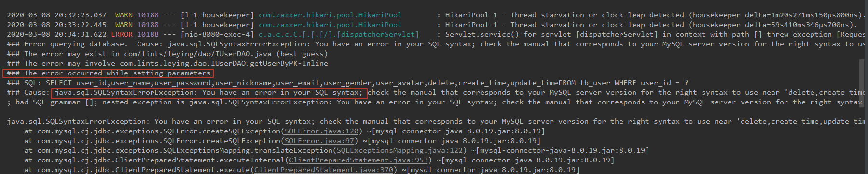Image resolution: width=868 pixels, height=174 pixels.
Task: Click the boxed java.sql.SQLSyntaxErrorException cause text
Action: coord(209,92)
